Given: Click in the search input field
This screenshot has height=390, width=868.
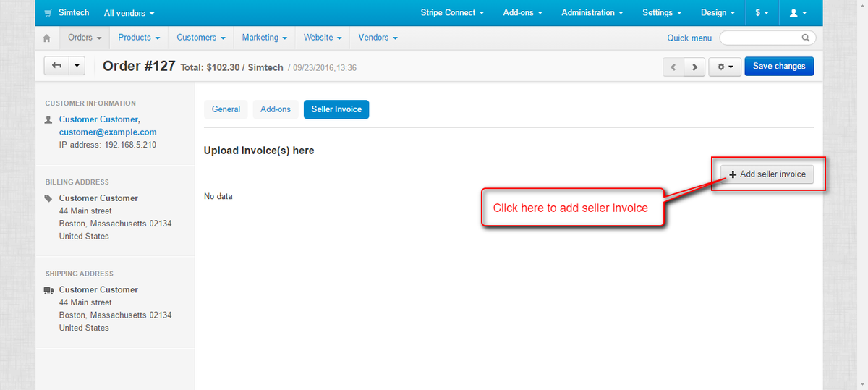Looking at the screenshot, I should click(x=759, y=38).
